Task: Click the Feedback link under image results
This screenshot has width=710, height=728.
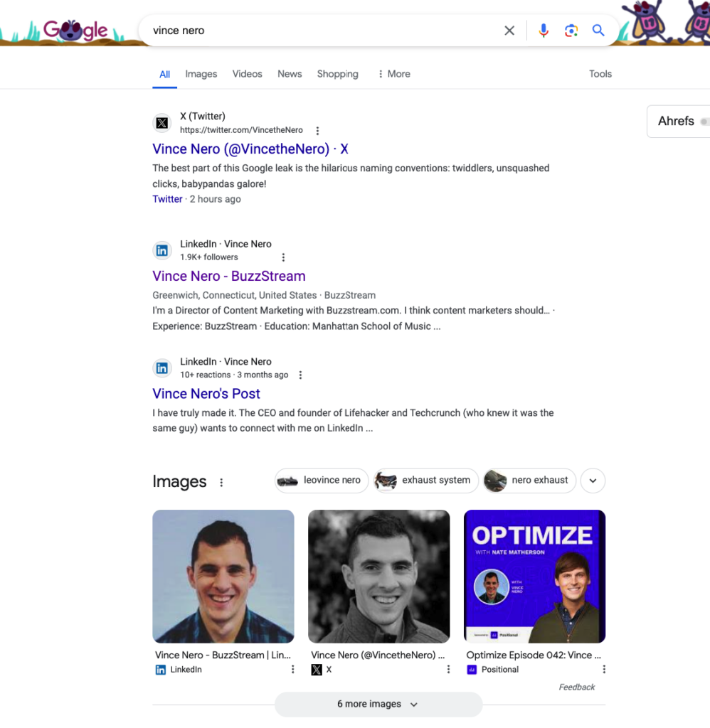Action: pyautogui.click(x=576, y=687)
